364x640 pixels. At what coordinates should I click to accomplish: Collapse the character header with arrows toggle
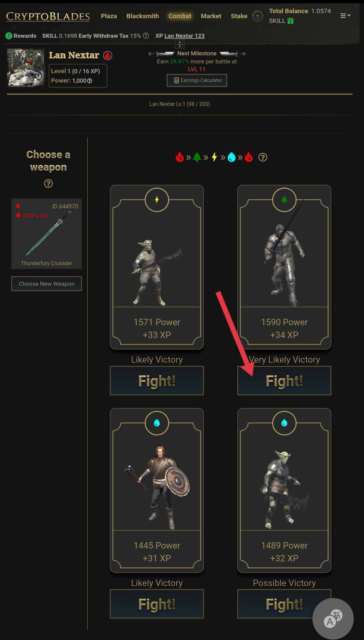(180, 44)
